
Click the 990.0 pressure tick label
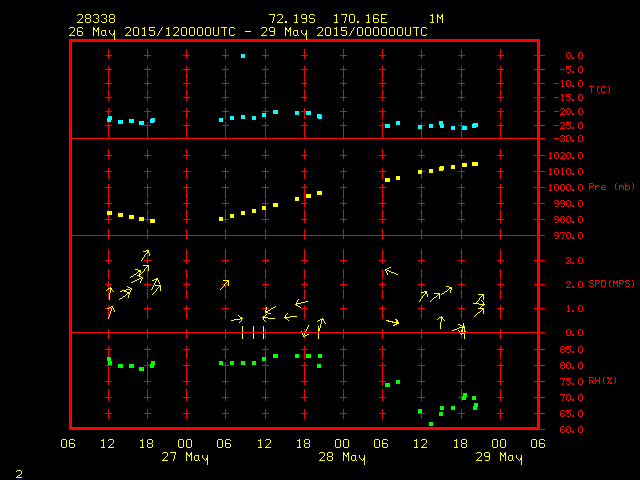click(569, 203)
